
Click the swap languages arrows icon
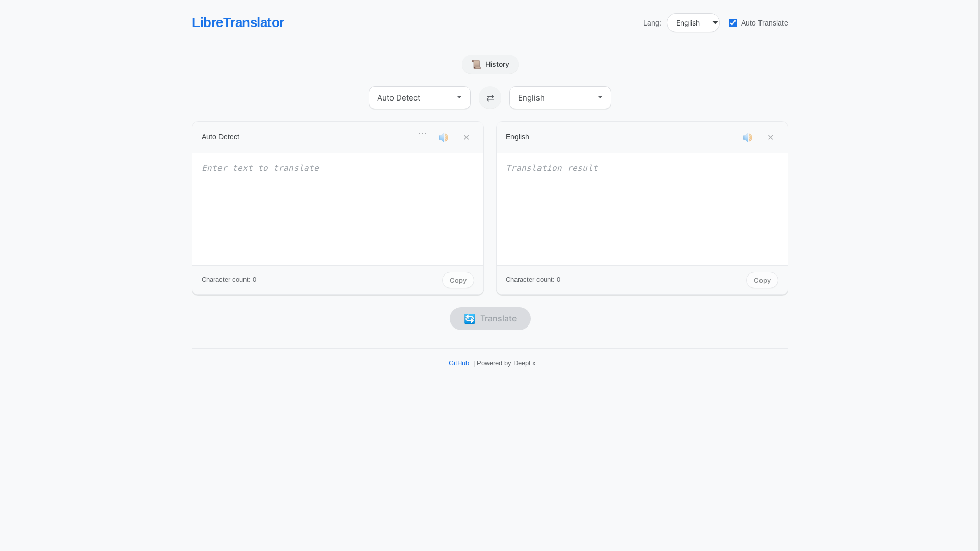pos(490,98)
